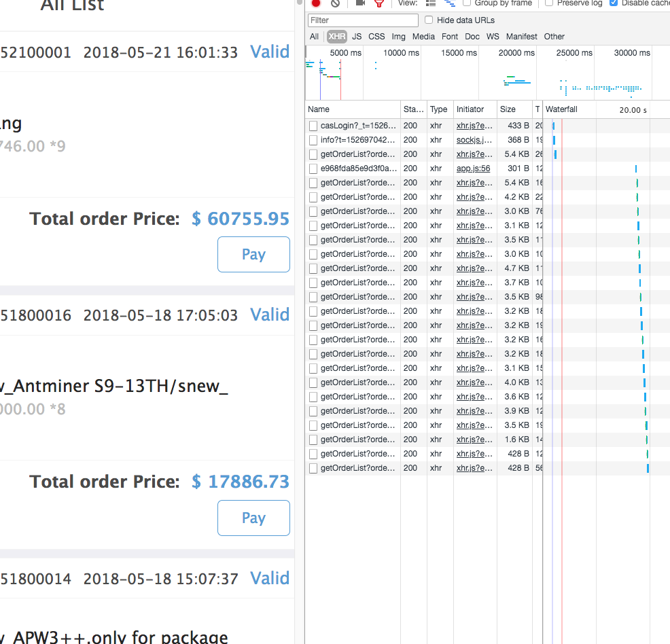Screen dimensions: 670x644
Task: Toggle the network overview timeline view
Action: tap(450, 3)
